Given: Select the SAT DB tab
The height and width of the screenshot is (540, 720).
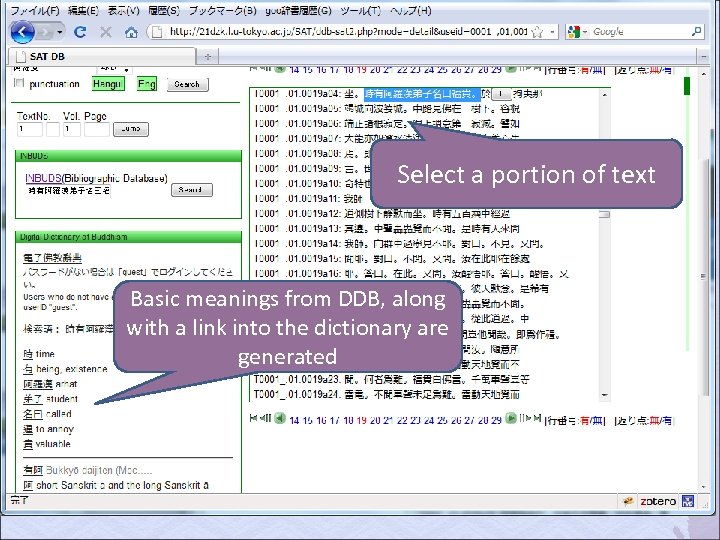Looking at the screenshot, I should (102, 56).
